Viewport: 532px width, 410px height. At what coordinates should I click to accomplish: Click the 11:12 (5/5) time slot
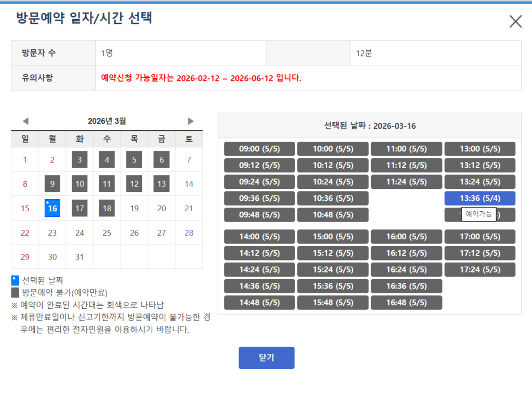[x=406, y=166]
